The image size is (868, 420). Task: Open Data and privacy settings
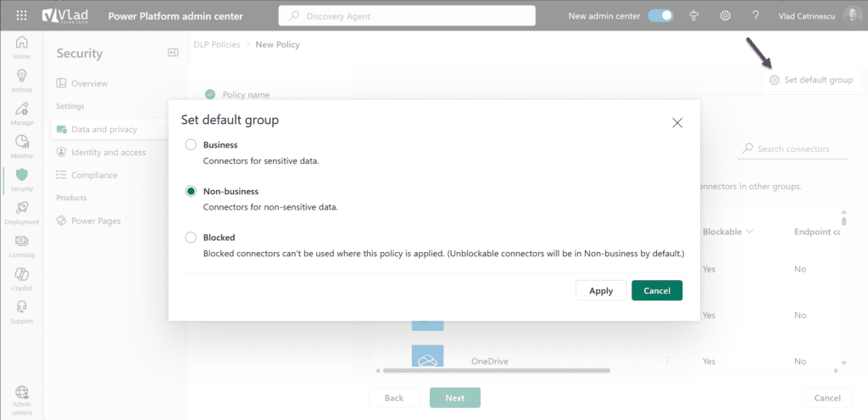pyautogui.click(x=109, y=129)
